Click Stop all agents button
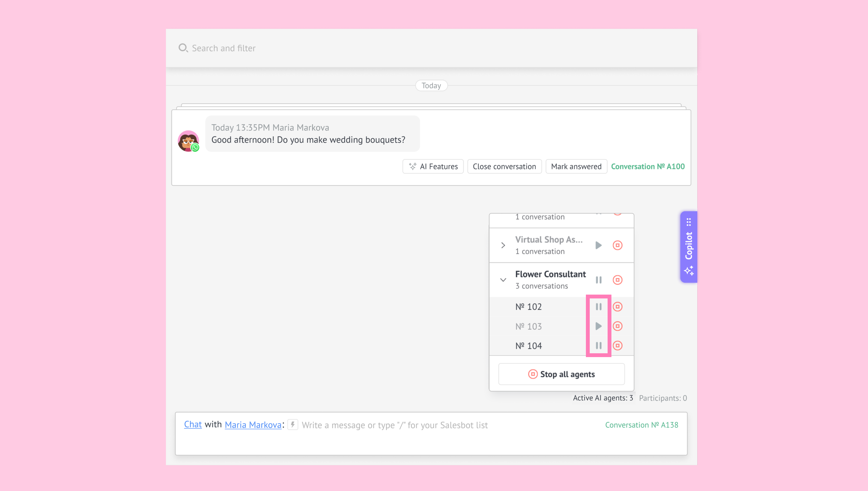 click(x=561, y=374)
